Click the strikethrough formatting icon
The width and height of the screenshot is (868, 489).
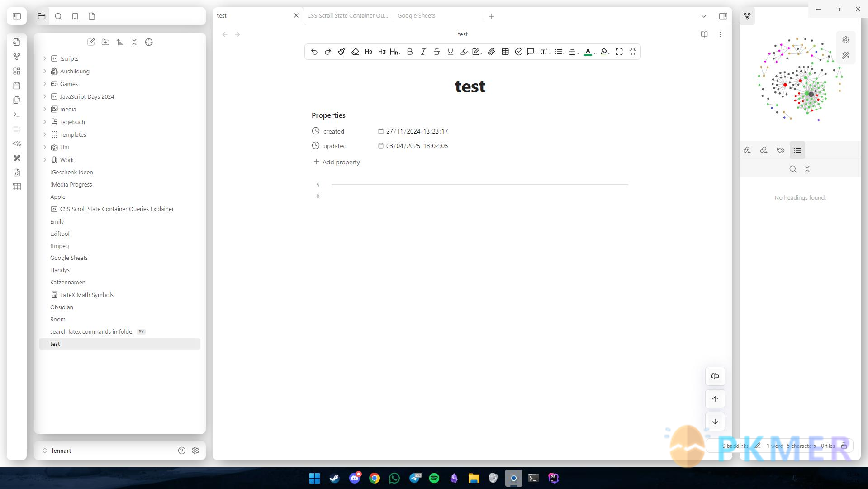436,52
